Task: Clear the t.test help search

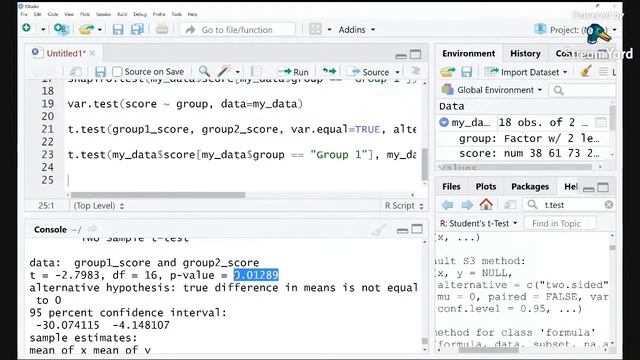Action: point(609,205)
